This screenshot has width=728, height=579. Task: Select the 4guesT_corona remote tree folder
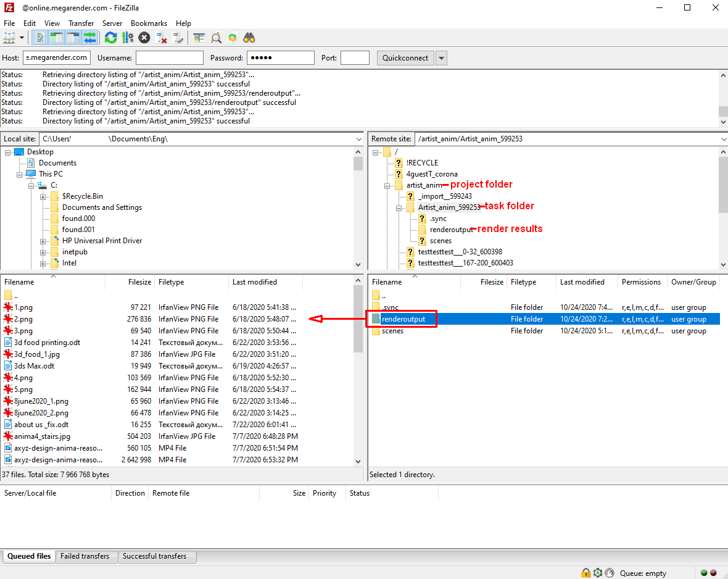click(x=432, y=174)
